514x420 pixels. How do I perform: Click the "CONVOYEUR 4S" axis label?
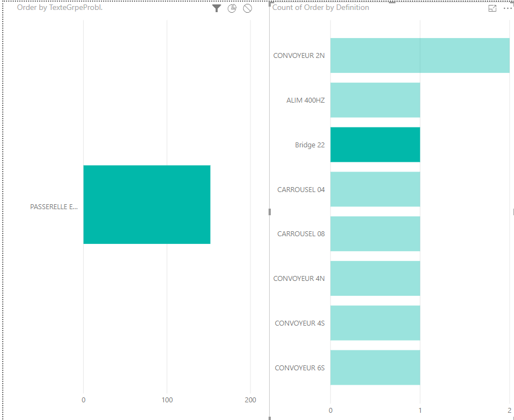[299, 323]
